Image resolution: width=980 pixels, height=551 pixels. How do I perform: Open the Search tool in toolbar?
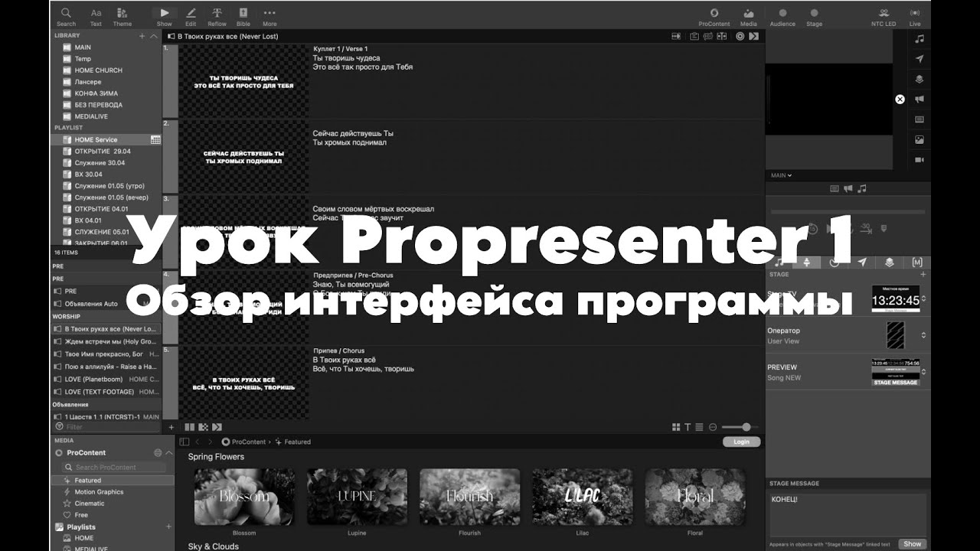(66, 17)
